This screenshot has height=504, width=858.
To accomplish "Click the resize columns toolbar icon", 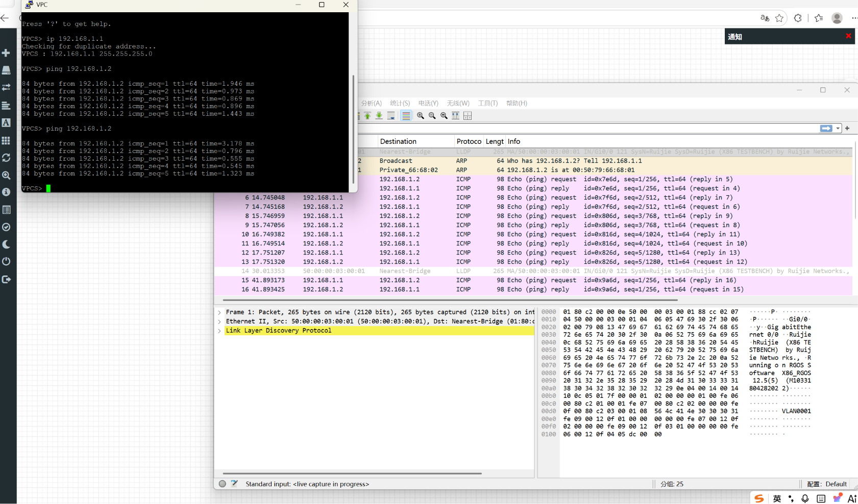I will [x=456, y=116].
